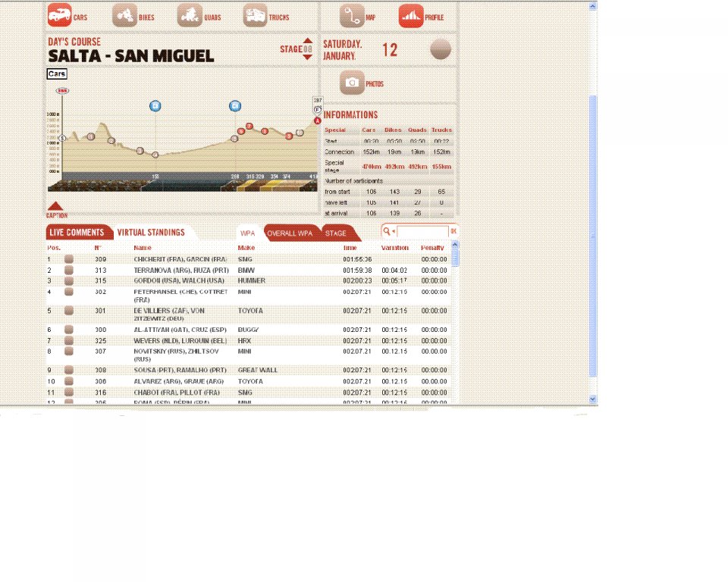Click the start marker S on profile
The image size is (728, 582).
tap(62, 139)
